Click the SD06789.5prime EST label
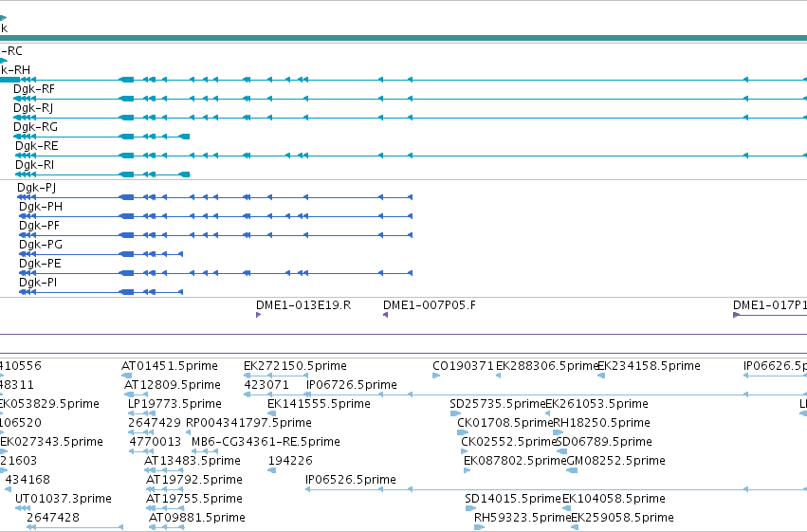This screenshot has height=532, width=807. [604, 442]
